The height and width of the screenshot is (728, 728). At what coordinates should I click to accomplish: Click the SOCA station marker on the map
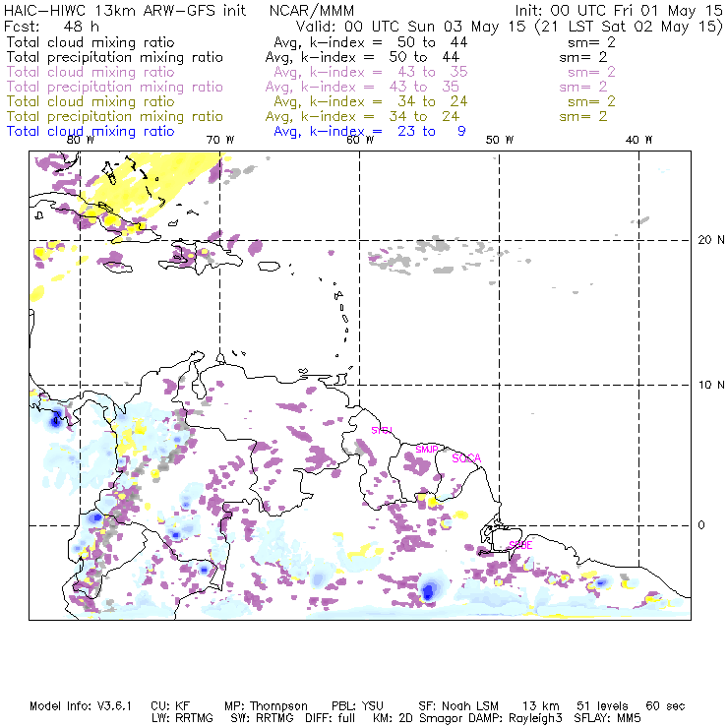coord(466,458)
